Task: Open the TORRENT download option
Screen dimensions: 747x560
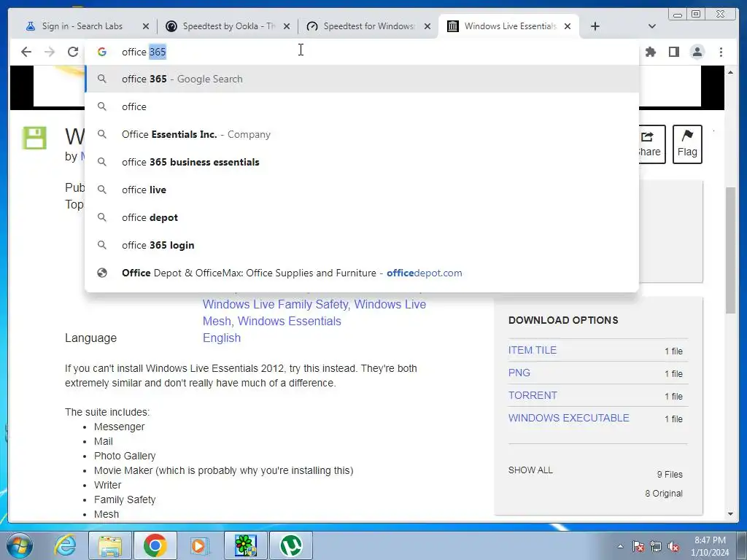Action: click(x=533, y=395)
